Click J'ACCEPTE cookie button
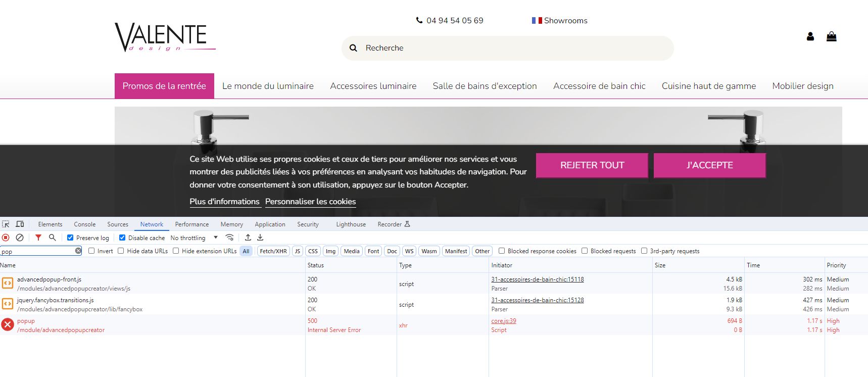The image size is (868, 377). [710, 165]
